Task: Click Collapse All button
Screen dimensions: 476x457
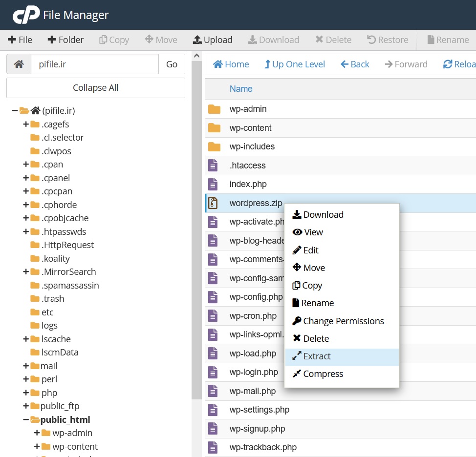Action: (x=96, y=87)
